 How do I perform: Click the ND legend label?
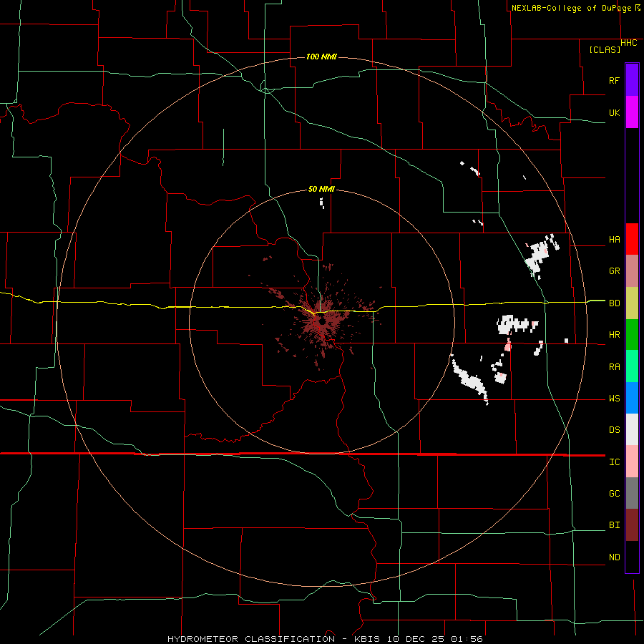[x=614, y=557]
